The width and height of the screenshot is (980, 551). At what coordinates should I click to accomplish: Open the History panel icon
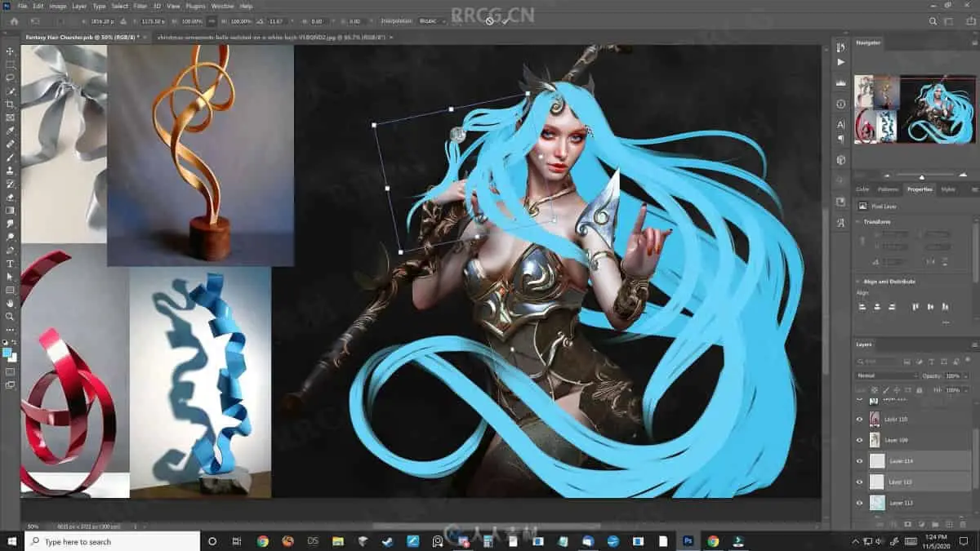click(841, 48)
